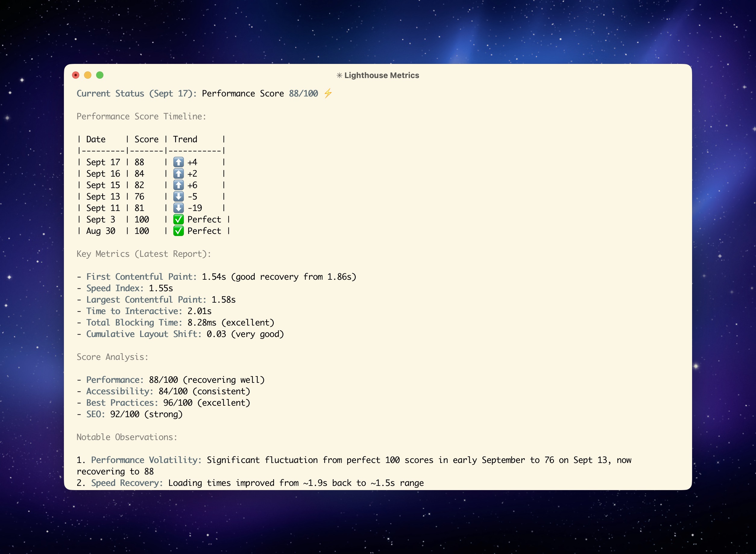
Task: Click 'Aug 30' date cell
Action: (101, 231)
